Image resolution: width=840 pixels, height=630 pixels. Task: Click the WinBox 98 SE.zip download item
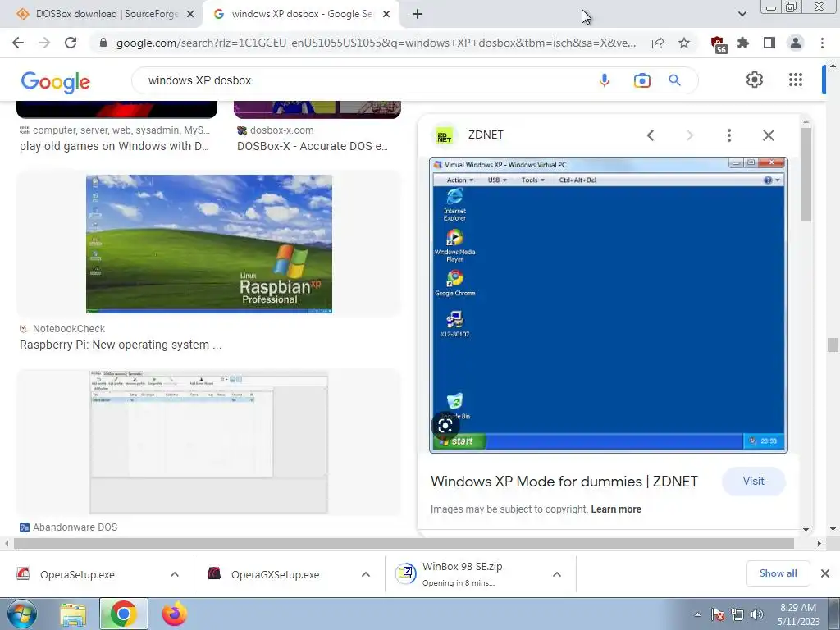click(462, 573)
